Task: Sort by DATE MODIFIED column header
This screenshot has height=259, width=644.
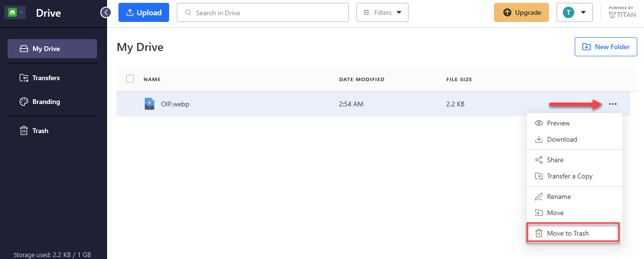Action: (x=362, y=79)
